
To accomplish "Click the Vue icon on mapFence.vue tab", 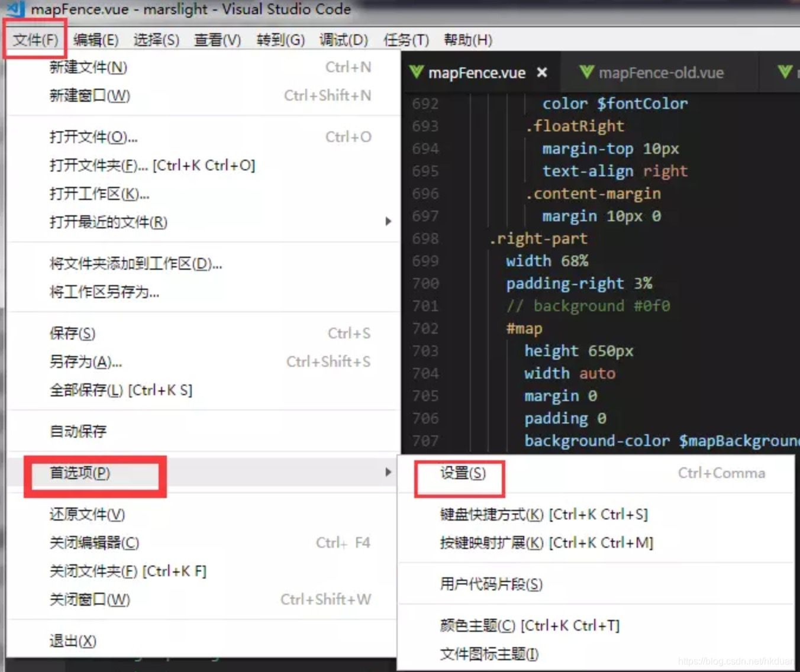I will 417,72.
